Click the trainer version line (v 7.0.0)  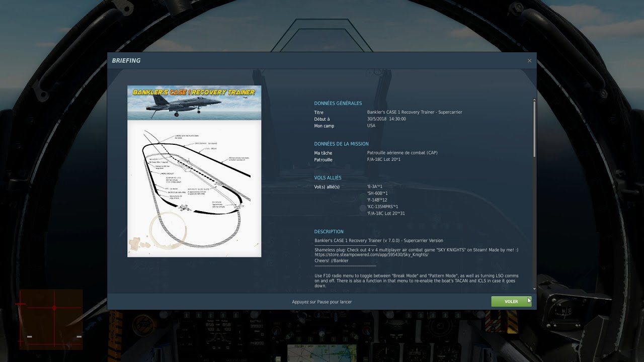tap(379, 240)
